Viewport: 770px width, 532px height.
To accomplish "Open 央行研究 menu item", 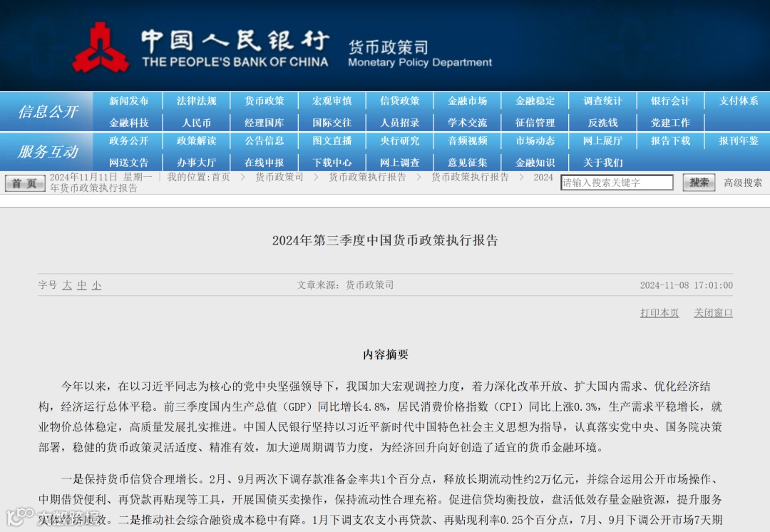I will (400, 140).
